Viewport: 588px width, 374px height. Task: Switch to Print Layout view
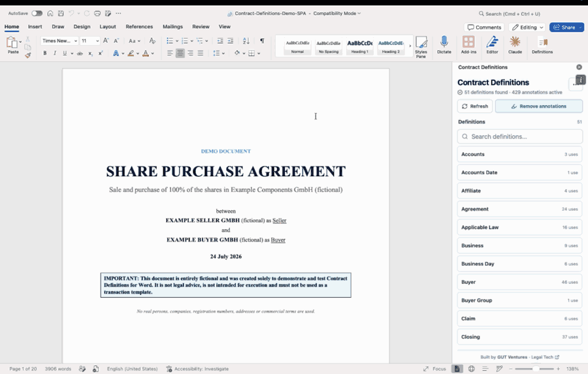pyautogui.click(x=457, y=369)
